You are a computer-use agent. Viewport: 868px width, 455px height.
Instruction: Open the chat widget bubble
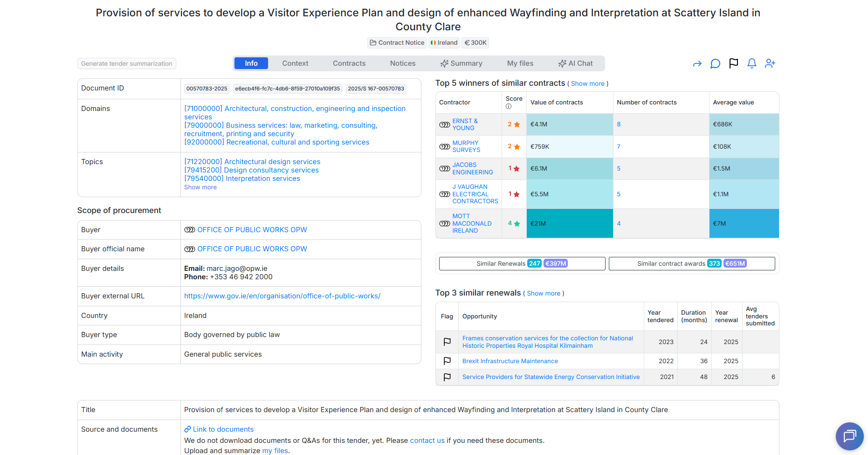click(849, 436)
